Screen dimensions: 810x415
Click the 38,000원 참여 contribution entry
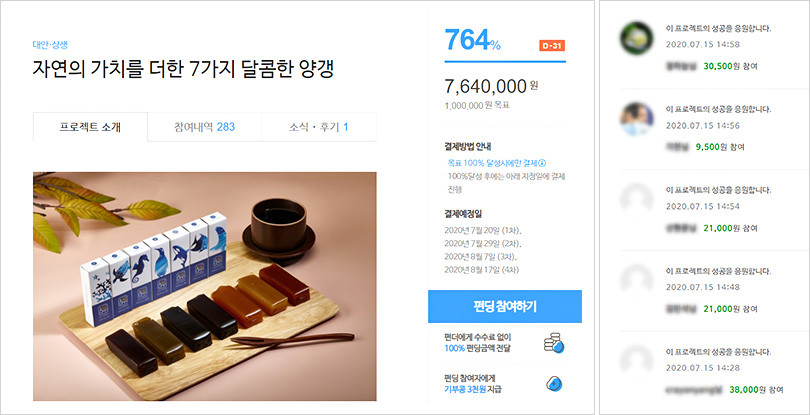(756, 389)
